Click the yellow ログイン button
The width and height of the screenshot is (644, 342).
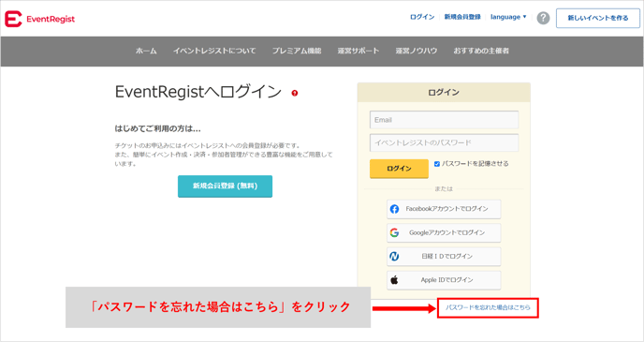[x=399, y=169]
